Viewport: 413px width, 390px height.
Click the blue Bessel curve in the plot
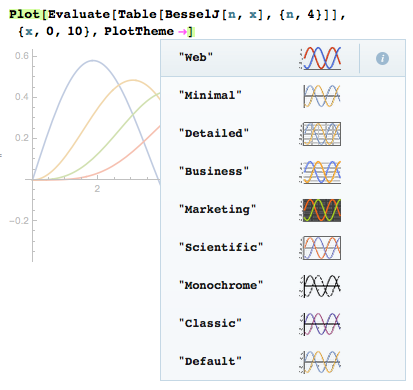tap(93, 61)
